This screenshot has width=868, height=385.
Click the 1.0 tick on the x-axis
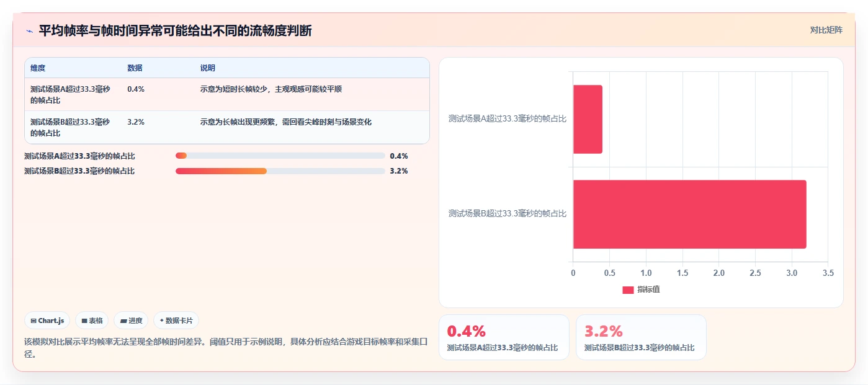pos(646,273)
